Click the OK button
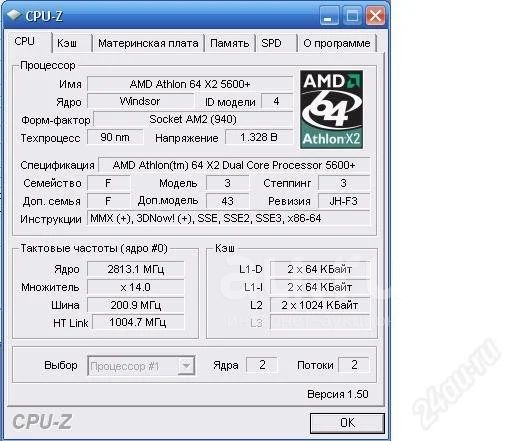The width and height of the screenshot is (512, 441). (347, 423)
